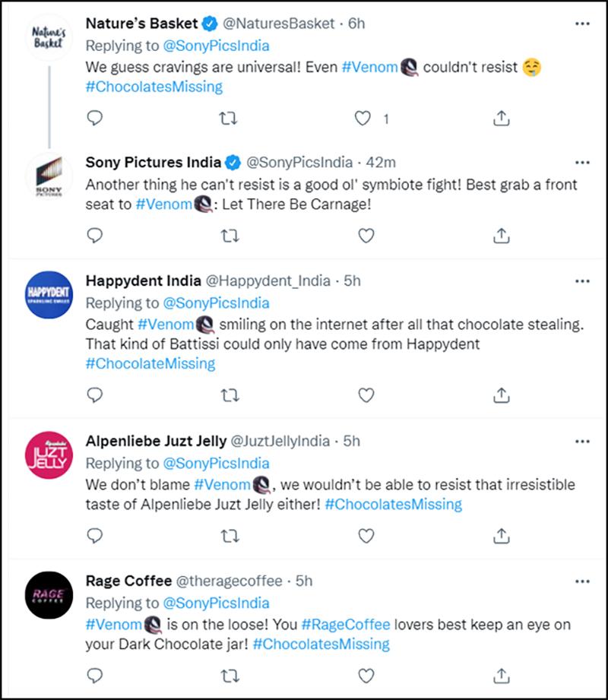Image resolution: width=608 pixels, height=700 pixels.
Task: Open Rage Coffee profile picture
Action: coord(49,595)
